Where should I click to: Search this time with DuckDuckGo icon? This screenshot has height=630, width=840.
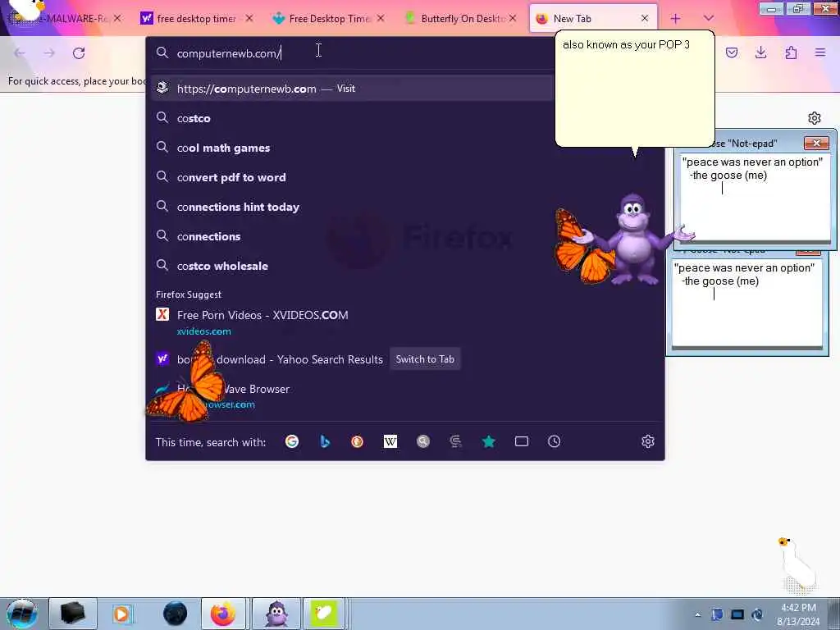[358, 441]
